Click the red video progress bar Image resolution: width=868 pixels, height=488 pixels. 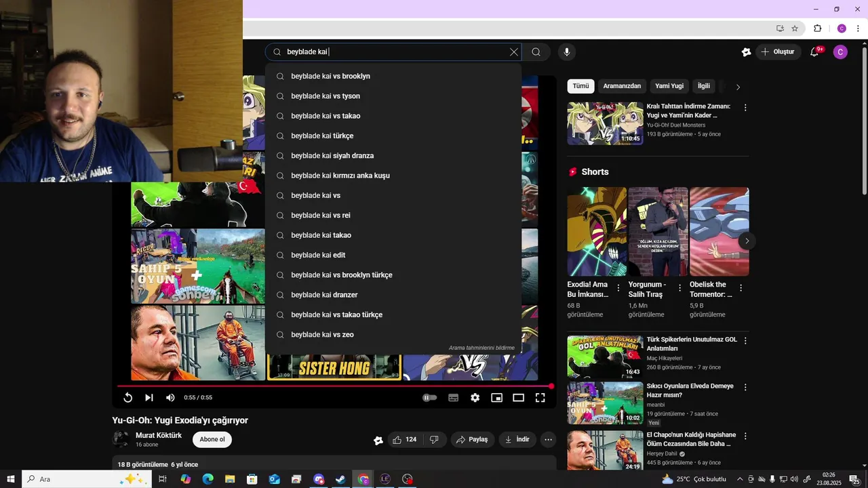coord(334,386)
